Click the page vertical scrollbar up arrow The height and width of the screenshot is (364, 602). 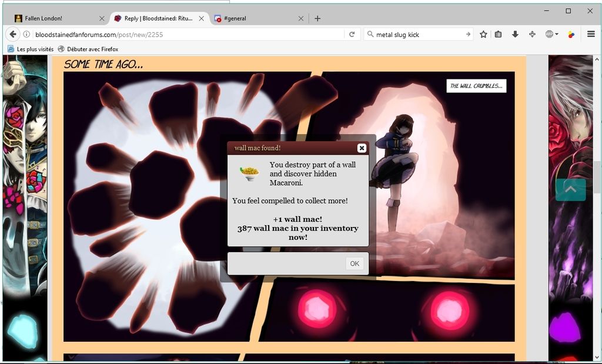597,59
